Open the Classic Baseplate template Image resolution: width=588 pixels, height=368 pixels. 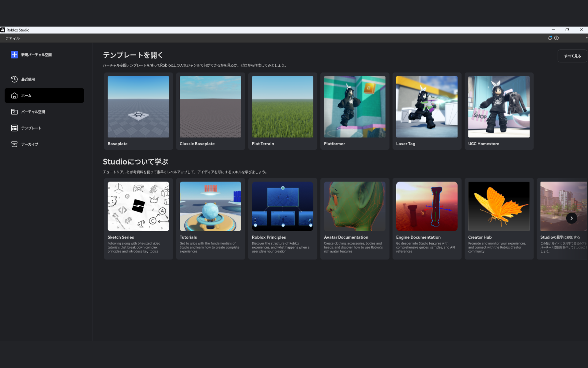pyautogui.click(x=210, y=107)
